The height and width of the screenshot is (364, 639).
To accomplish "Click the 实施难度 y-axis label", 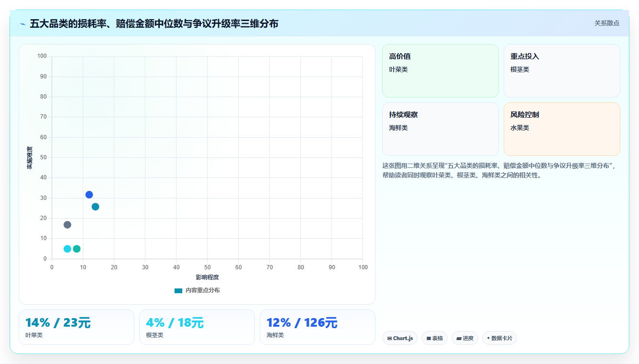I will [x=30, y=158].
